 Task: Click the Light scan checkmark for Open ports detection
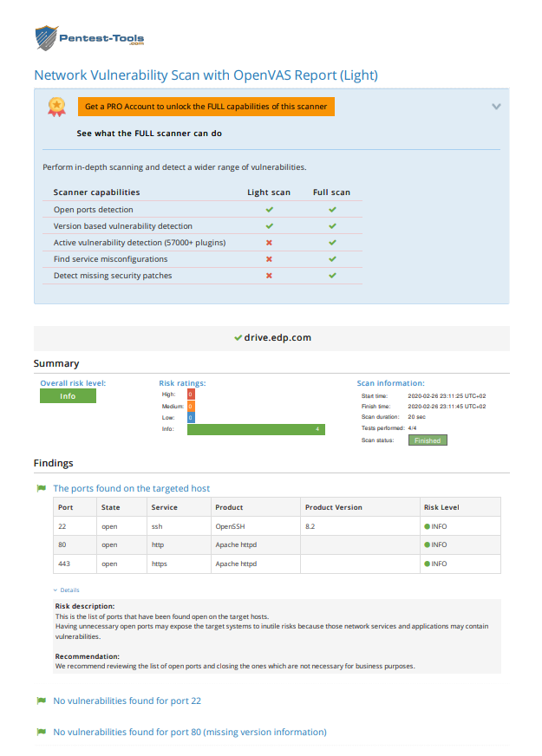pyautogui.click(x=269, y=210)
